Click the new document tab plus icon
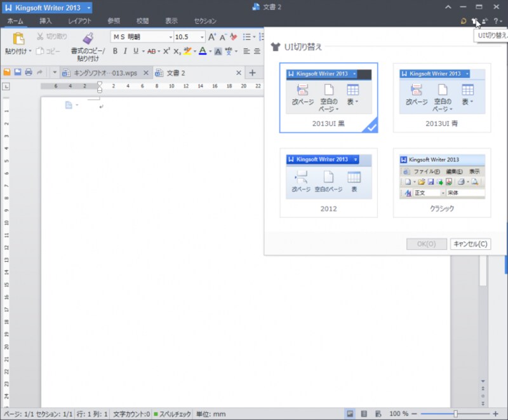 (x=252, y=73)
